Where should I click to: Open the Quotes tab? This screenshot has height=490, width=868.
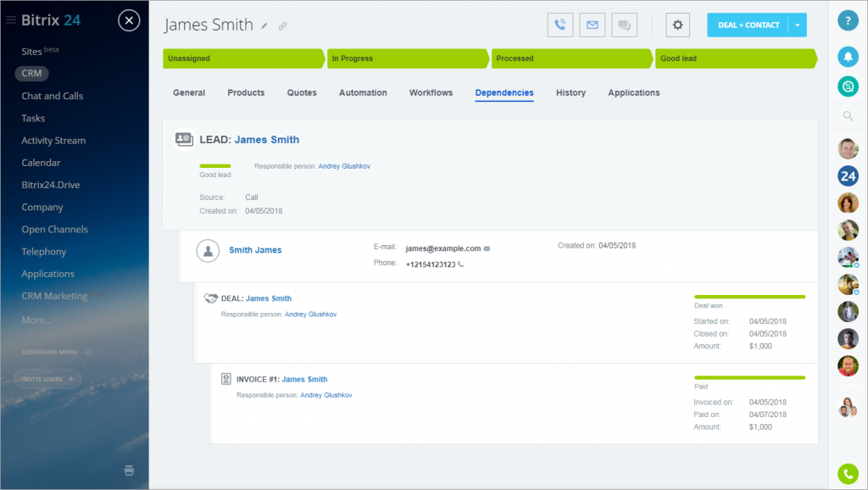pos(302,93)
